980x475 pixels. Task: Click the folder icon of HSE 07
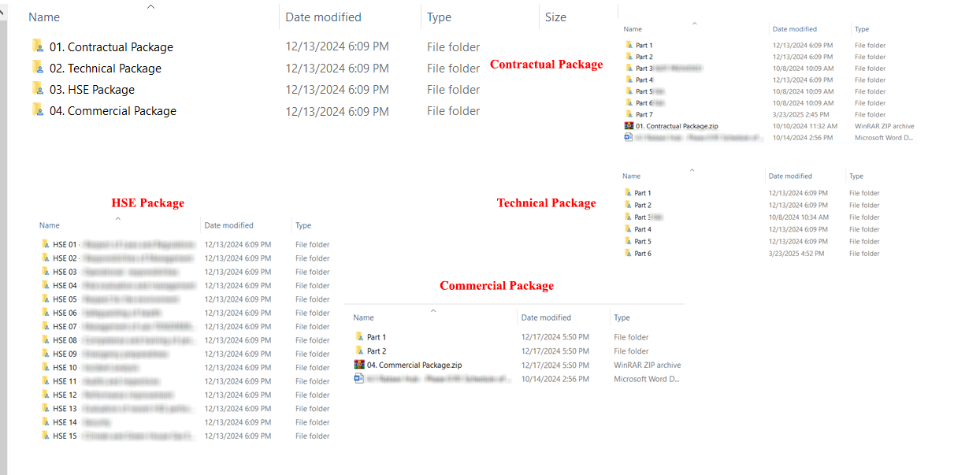[x=46, y=326]
